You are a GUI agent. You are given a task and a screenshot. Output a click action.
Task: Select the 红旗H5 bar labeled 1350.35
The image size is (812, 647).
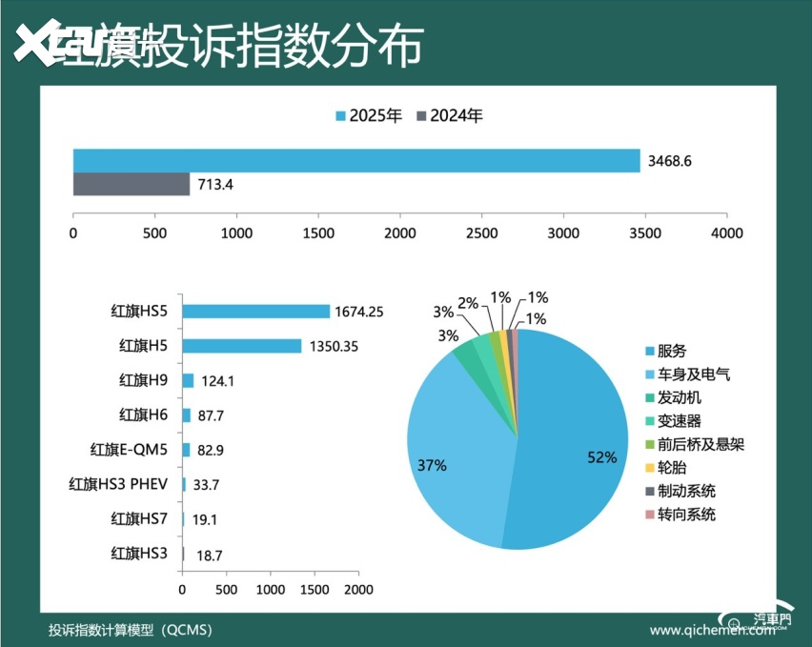pyautogui.click(x=241, y=346)
